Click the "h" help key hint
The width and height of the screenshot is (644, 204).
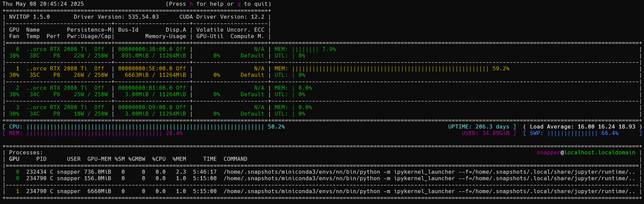coord(191,4)
